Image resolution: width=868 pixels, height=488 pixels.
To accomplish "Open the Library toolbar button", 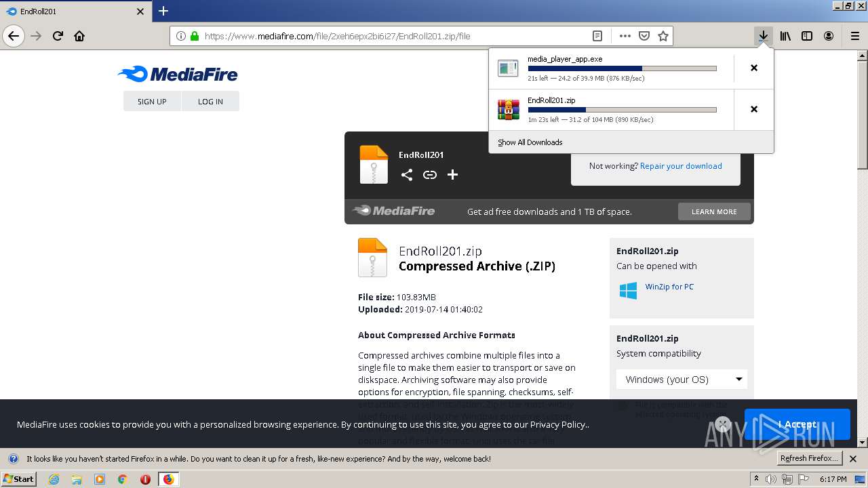I will coord(785,36).
